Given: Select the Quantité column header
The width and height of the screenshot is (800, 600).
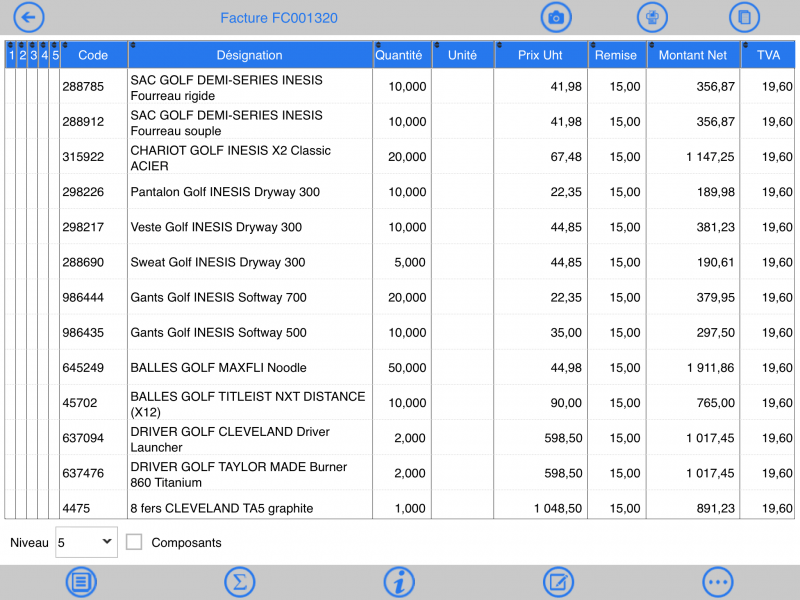Looking at the screenshot, I should [402, 55].
